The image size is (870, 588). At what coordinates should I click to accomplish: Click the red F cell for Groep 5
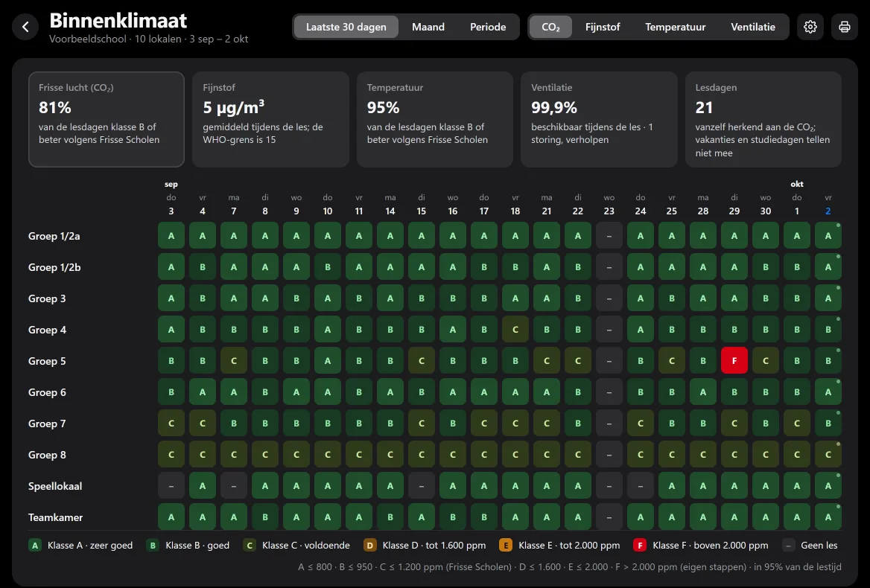click(734, 361)
